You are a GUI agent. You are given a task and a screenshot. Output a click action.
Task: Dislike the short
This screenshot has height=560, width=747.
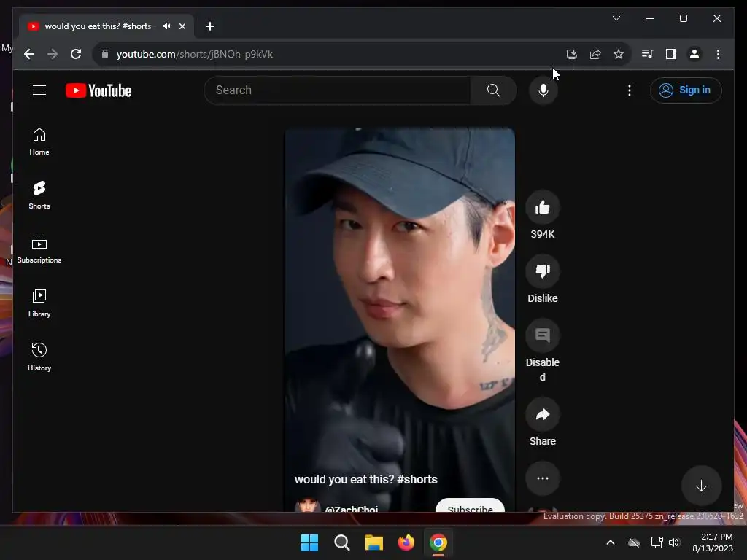point(543,271)
